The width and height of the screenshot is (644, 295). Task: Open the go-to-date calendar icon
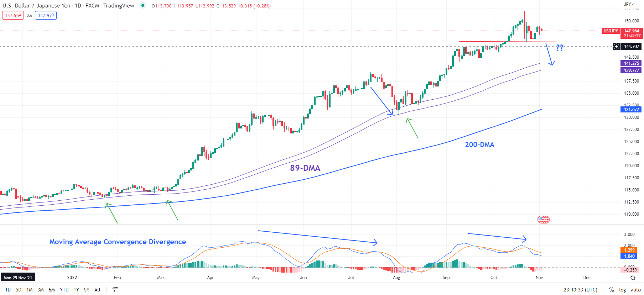pyautogui.click(x=115, y=290)
